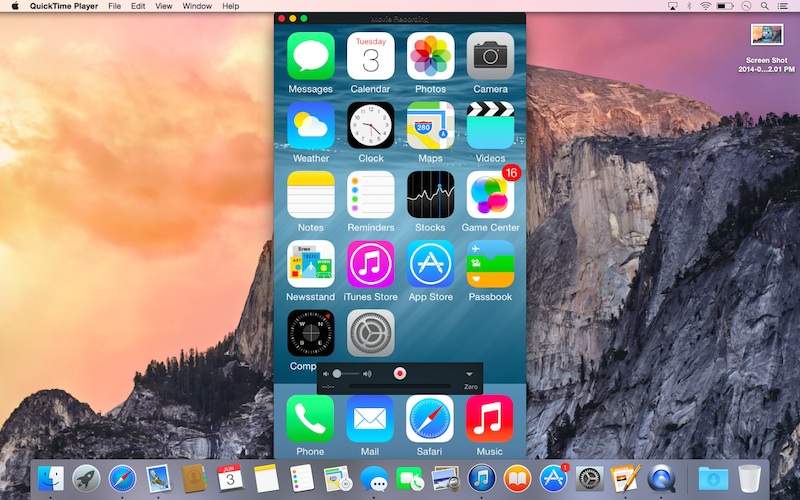800x500 pixels.
Task: Tap the Maps app icon
Action: pyautogui.click(x=430, y=125)
